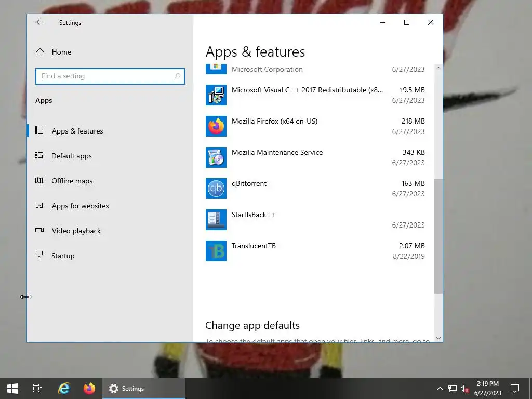This screenshot has width=532, height=399.
Task: Click the TranslucentTB icon
Action: pos(216,251)
